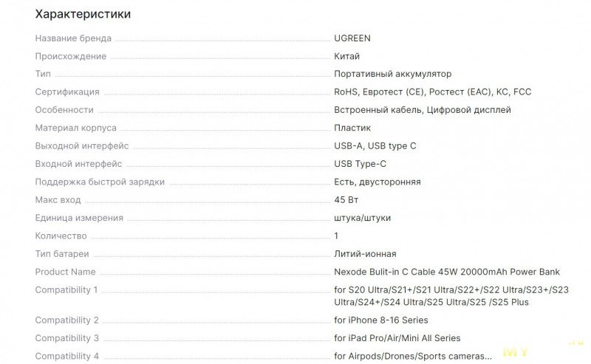Click the "Compatibility 1" label
Viewport: 591px width, 364px height.
point(66,290)
